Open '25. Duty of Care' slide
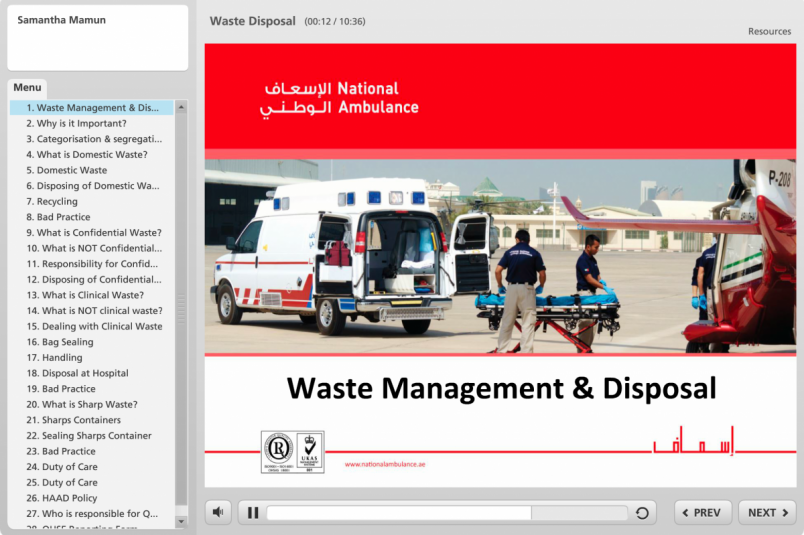This screenshot has width=804, height=535. click(62, 483)
